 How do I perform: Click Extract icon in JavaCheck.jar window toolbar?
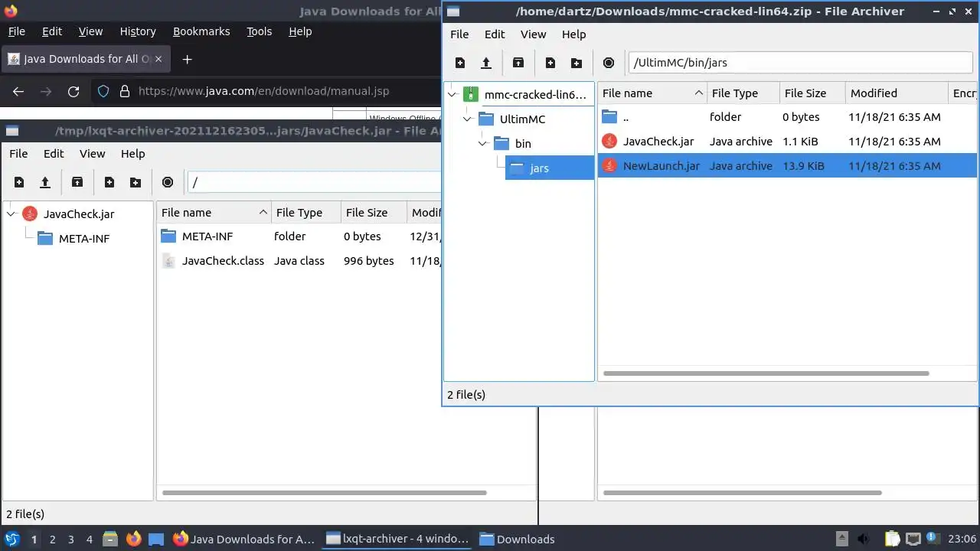coord(77,182)
